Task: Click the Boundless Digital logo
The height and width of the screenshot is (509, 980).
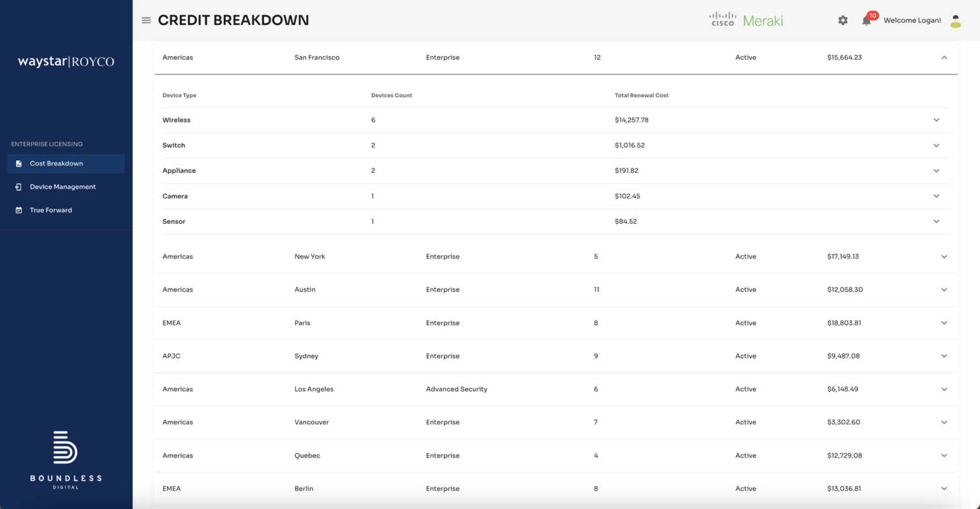Action: click(66, 458)
